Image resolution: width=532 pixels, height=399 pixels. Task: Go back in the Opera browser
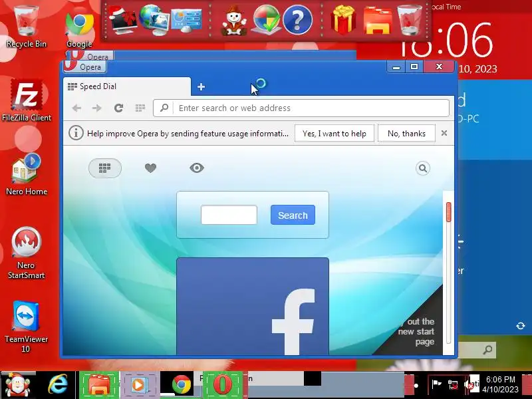(76, 108)
